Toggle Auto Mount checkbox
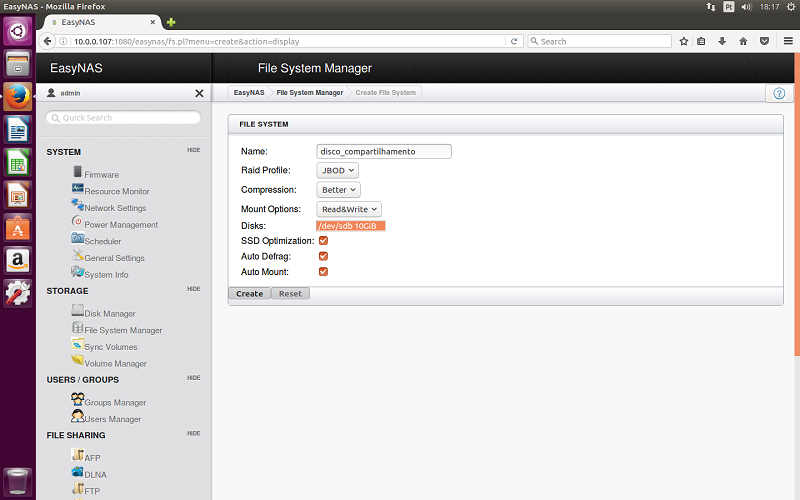Viewport: 800px width, 500px height. pyautogui.click(x=323, y=271)
